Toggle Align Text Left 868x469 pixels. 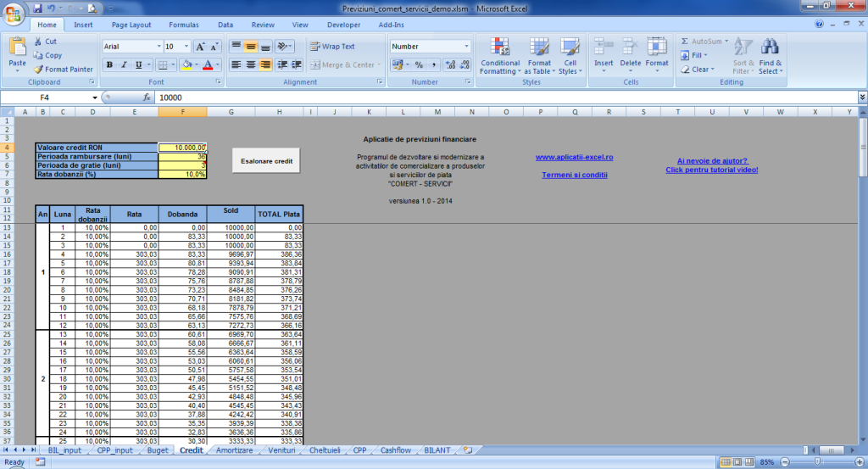[236, 64]
